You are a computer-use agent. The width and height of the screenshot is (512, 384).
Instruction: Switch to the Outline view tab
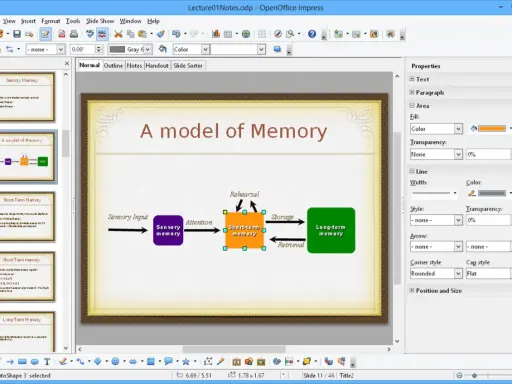[x=113, y=66]
